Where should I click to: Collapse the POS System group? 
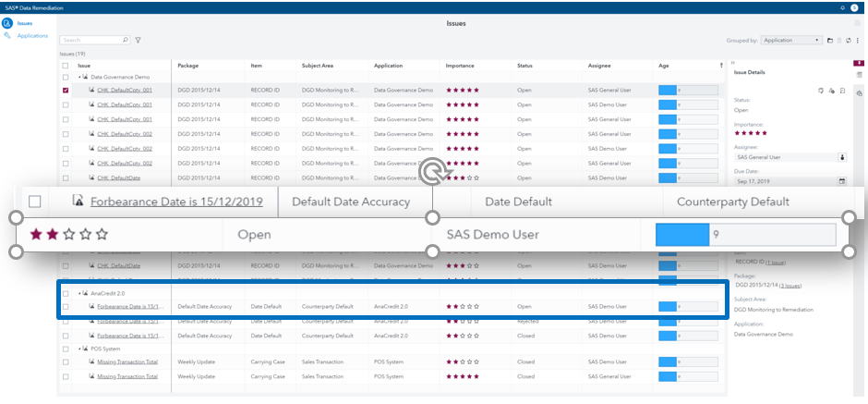79,349
